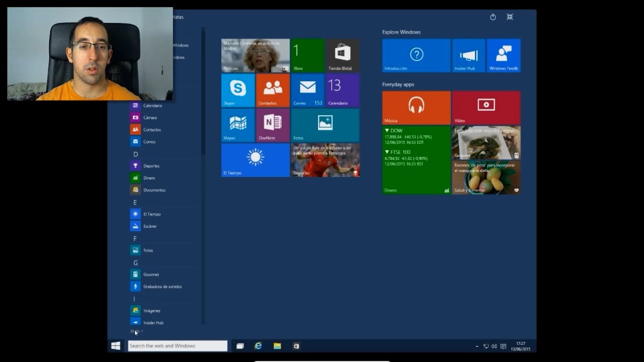Screen dimensions: 644x362
Task: Launch the Xbox tile
Action: [307, 56]
